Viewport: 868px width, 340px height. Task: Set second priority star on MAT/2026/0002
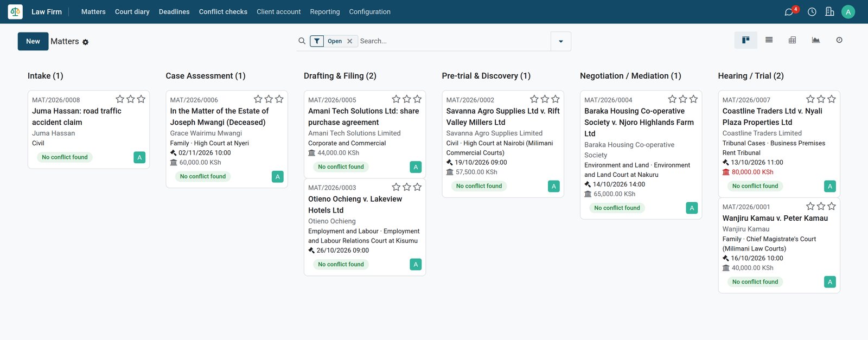545,99
